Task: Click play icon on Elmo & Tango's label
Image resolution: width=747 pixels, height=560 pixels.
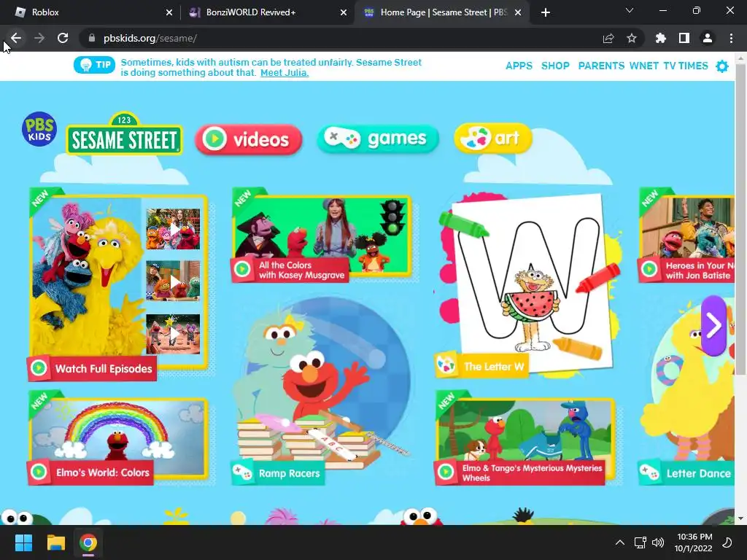Action: (x=446, y=472)
